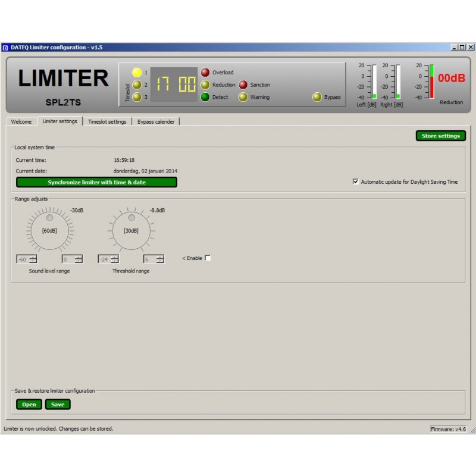Select the Limiter settings tab
Image resolution: width=476 pixels, height=476 pixels.
60,121
